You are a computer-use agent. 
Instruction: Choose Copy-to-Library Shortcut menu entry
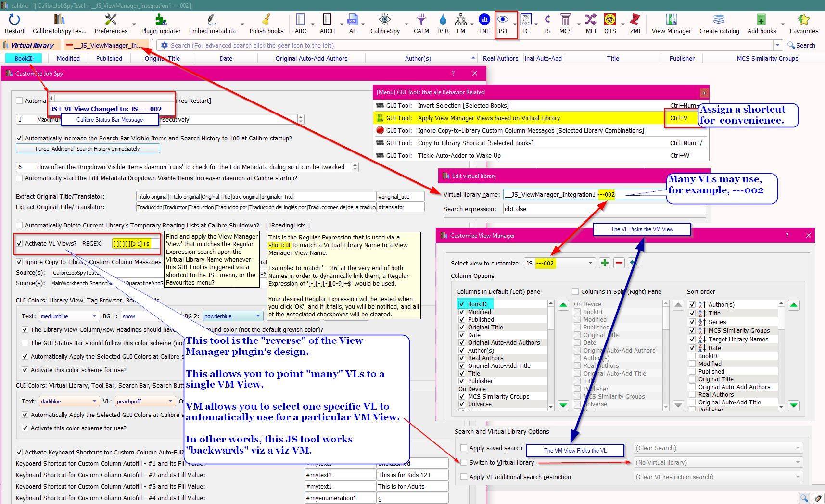(x=541, y=143)
